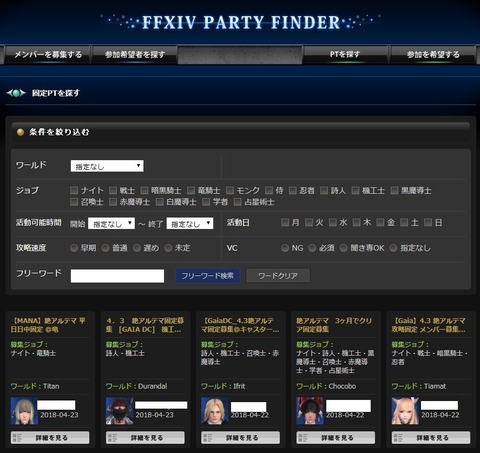Screen dimensions: 480x453
Task: Check the 忍者 job checkbox
Action: tap(292, 190)
